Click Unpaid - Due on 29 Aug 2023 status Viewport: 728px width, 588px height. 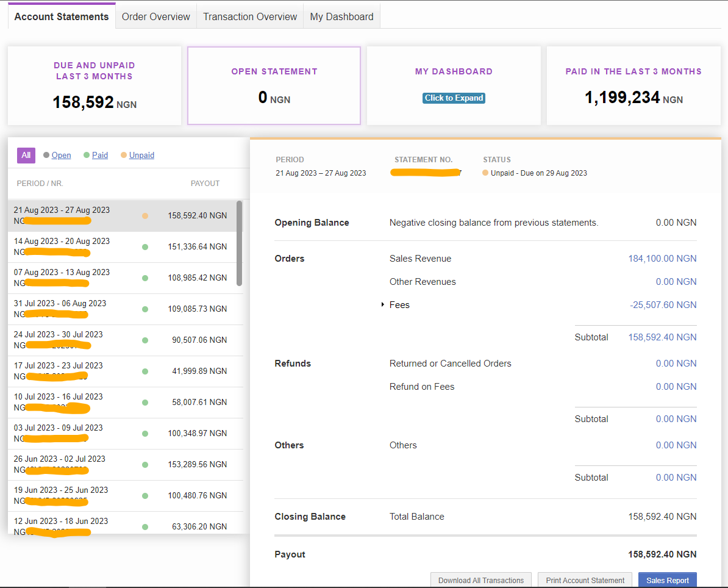pos(538,173)
